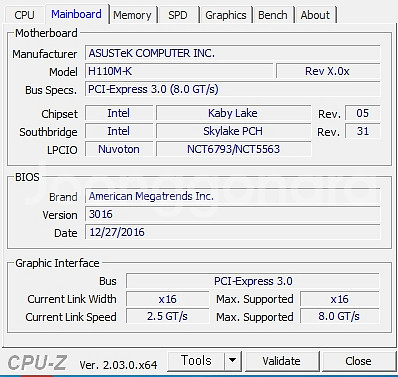This screenshot has width=398, height=377.
Task: Click the Tools button
Action: coord(196,361)
